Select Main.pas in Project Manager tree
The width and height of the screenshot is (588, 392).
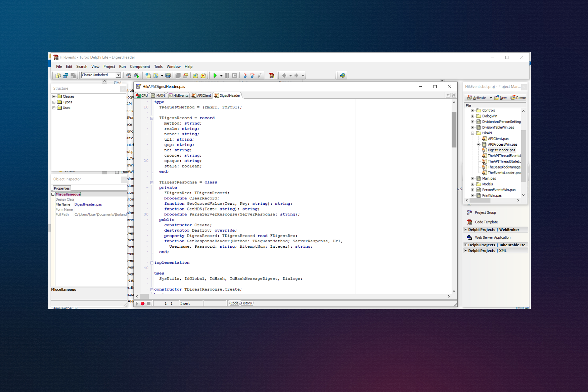coord(489,179)
